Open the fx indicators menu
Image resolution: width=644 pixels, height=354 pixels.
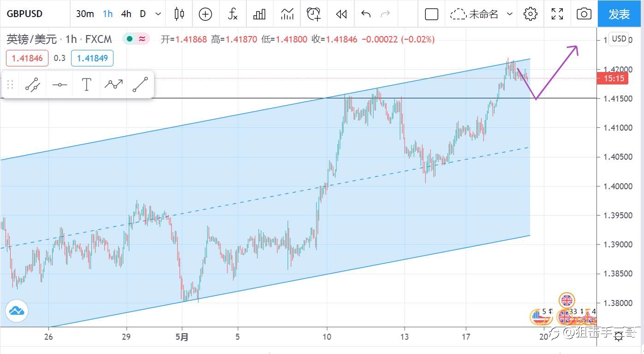click(x=233, y=14)
